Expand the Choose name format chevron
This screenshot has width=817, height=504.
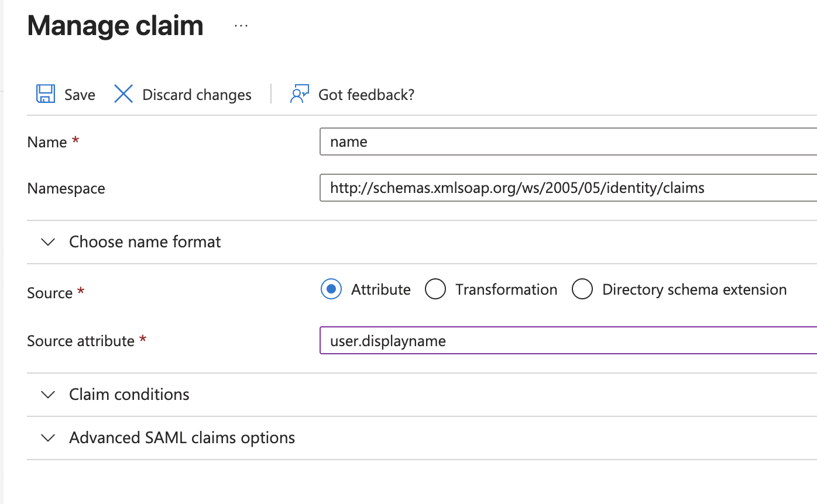49,242
